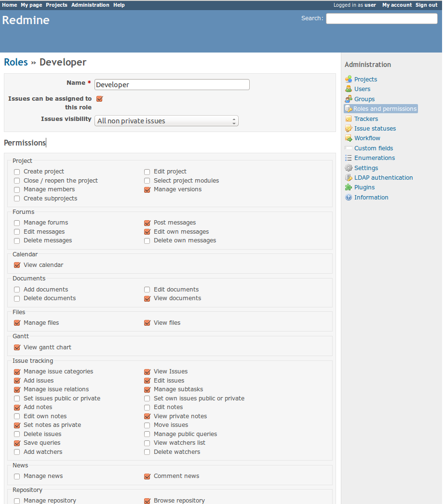
Task: Click the role Name text field
Action: [x=172, y=85]
